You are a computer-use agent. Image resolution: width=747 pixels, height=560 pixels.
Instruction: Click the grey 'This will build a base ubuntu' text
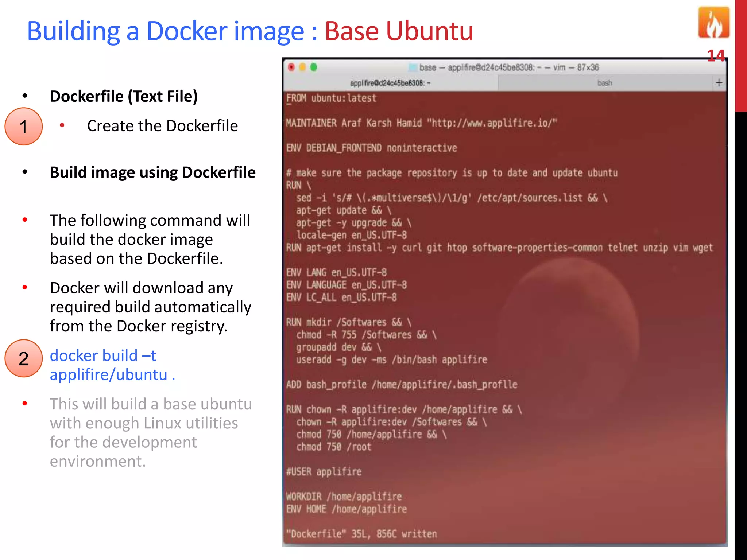[x=151, y=432]
